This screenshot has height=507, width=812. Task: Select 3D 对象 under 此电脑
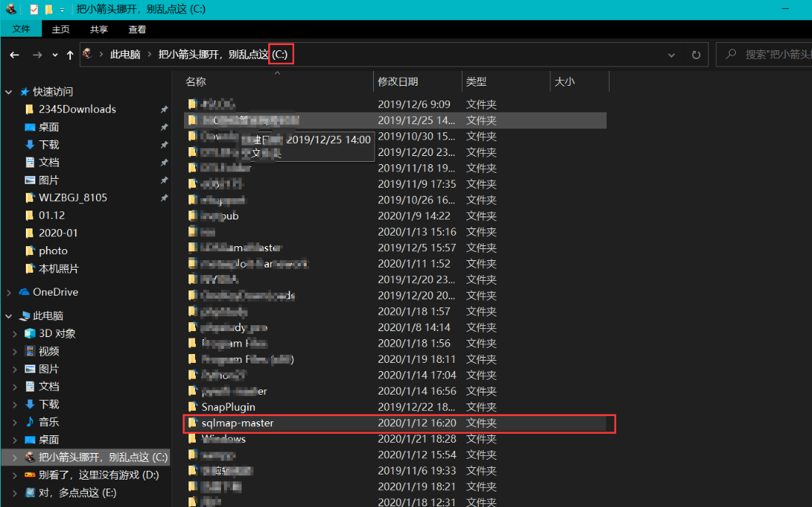[57, 333]
